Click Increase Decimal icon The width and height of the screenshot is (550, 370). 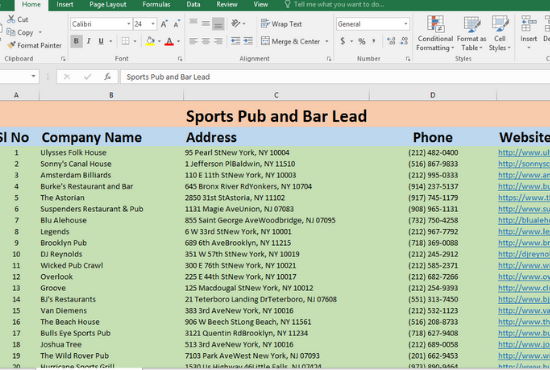click(391, 41)
